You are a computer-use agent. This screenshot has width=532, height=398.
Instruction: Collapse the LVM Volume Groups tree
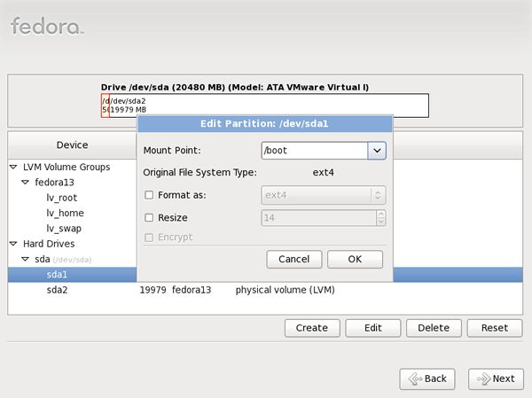[x=13, y=167]
